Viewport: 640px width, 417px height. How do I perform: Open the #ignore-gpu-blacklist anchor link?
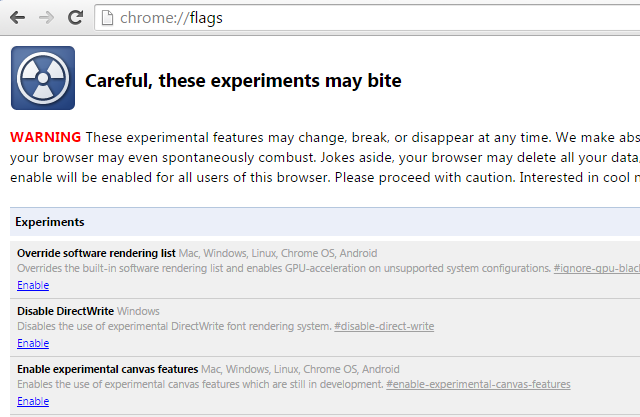pyautogui.click(x=597, y=268)
